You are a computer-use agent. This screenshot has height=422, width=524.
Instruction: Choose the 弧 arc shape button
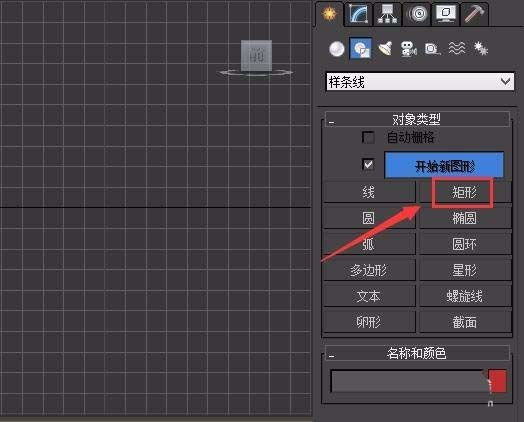[x=369, y=244]
